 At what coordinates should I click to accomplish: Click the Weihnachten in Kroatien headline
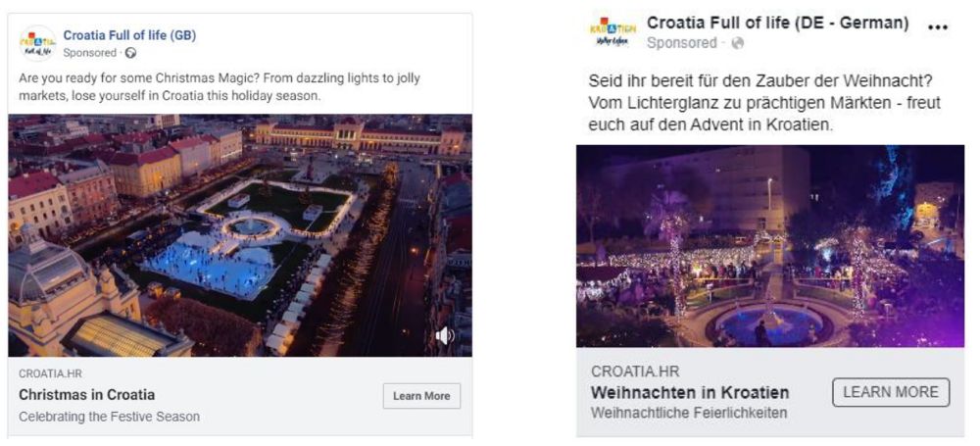[690, 392]
